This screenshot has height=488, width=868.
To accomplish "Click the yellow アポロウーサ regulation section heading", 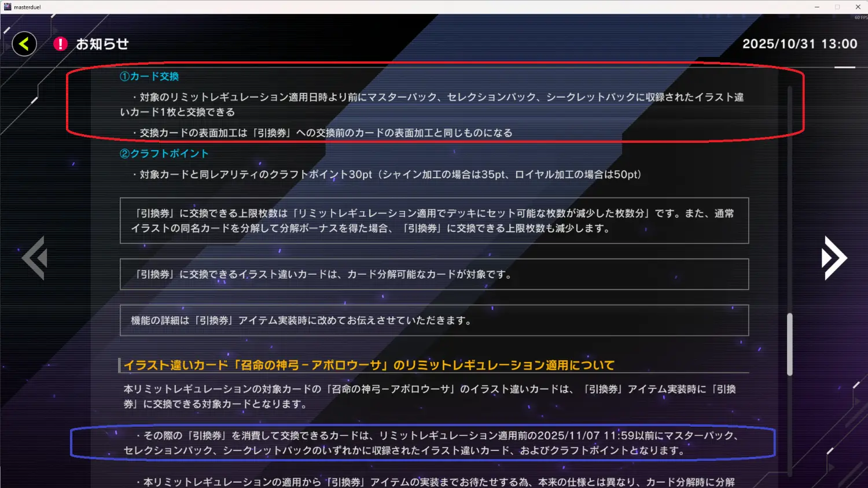I will tap(369, 365).
